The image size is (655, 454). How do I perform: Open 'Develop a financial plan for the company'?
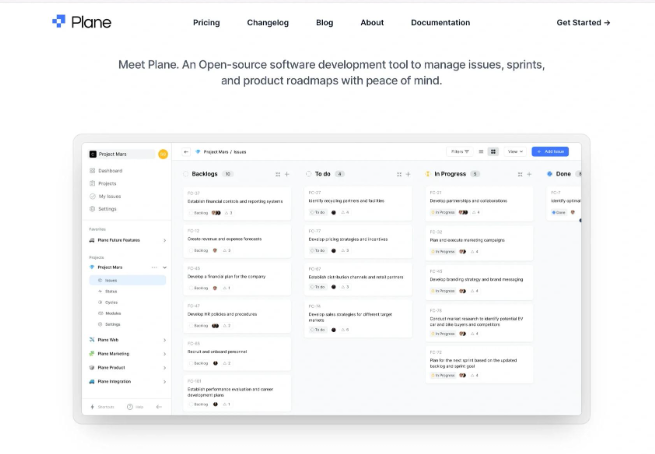click(237, 279)
